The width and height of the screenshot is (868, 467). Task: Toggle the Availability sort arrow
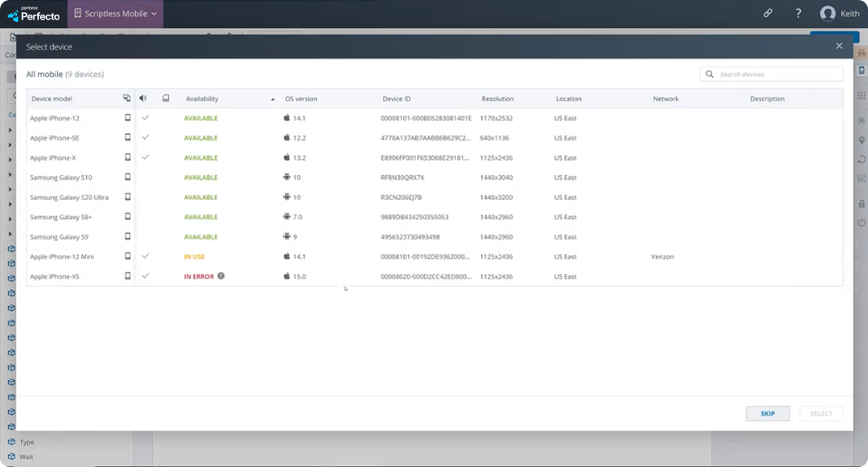click(x=273, y=99)
